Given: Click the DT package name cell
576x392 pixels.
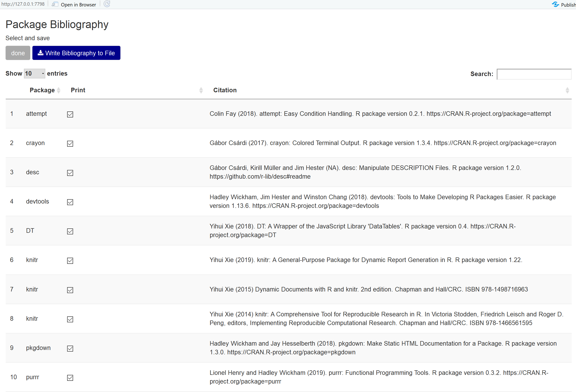Looking at the screenshot, I should pos(30,230).
